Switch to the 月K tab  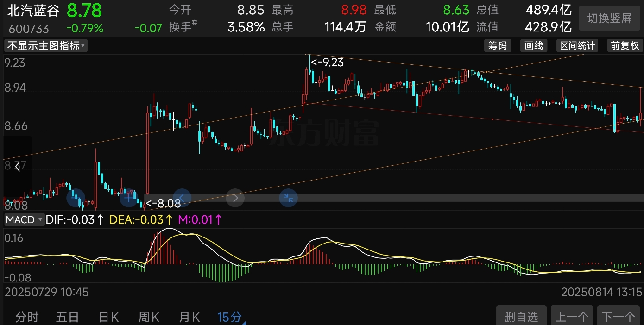(x=189, y=317)
